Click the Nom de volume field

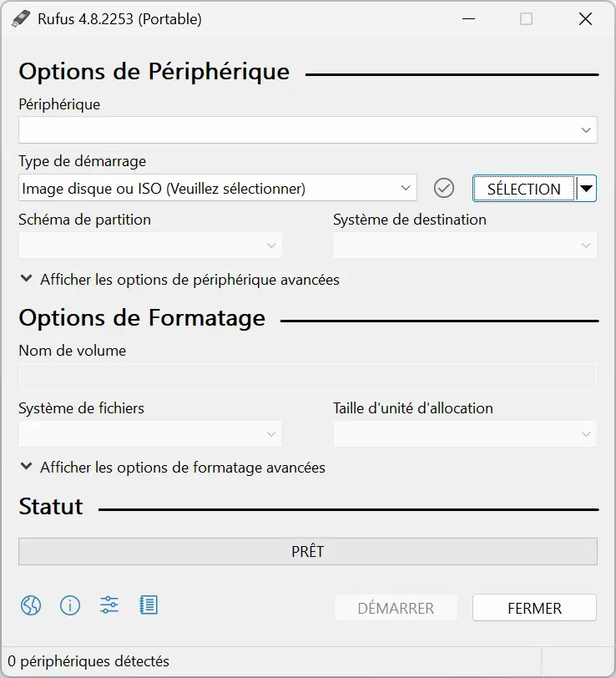pyautogui.click(x=308, y=376)
